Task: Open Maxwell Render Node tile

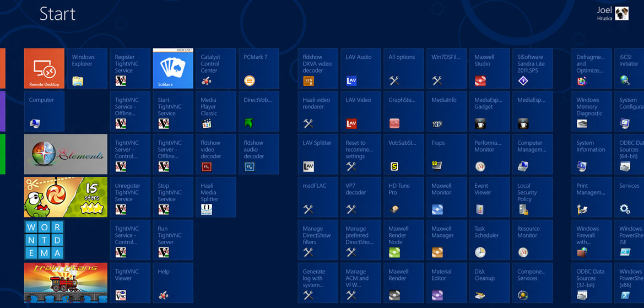Action: (404, 240)
